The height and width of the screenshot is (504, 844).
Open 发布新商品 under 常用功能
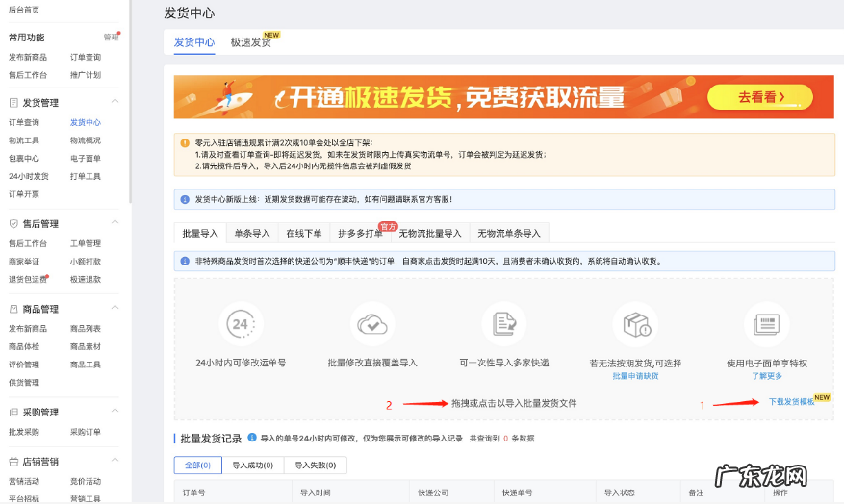click(28, 57)
